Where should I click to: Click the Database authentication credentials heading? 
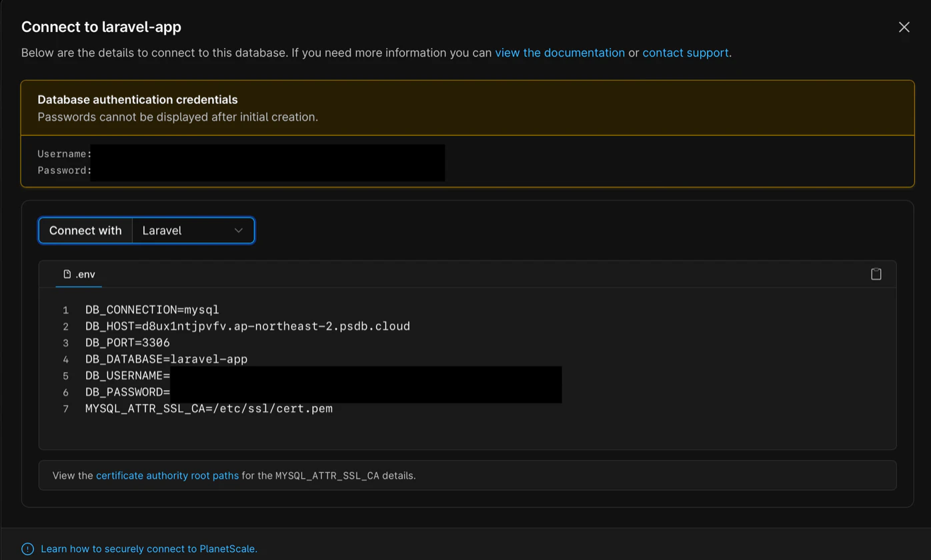(137, 99)
